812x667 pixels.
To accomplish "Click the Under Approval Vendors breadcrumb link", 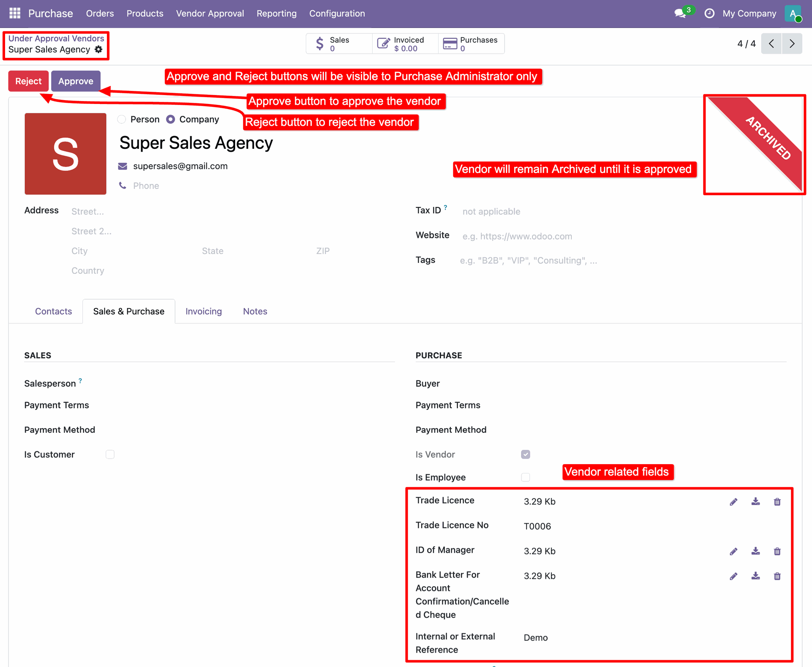I will click(56, 38).
